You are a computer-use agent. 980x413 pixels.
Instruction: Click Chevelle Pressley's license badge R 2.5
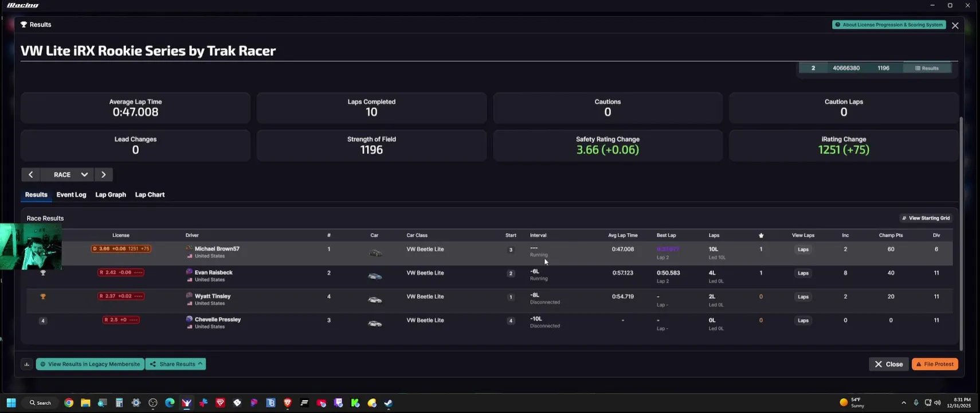coord(121,320)
